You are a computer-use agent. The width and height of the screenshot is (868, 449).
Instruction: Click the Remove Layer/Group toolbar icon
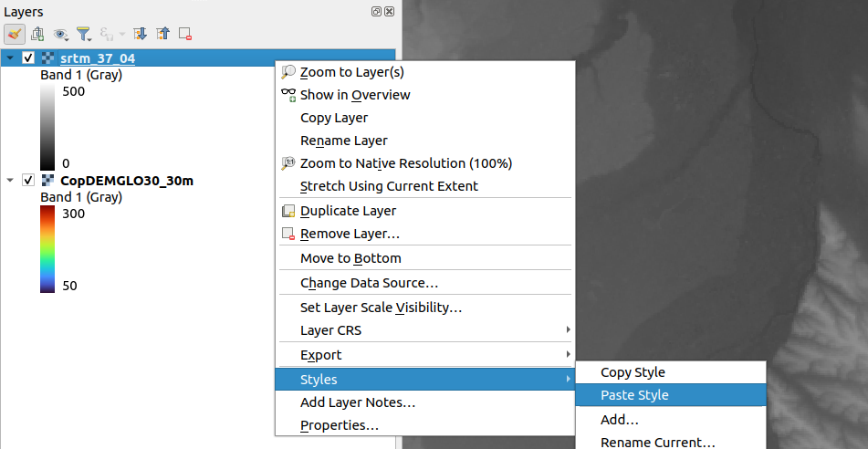[185, 34]
